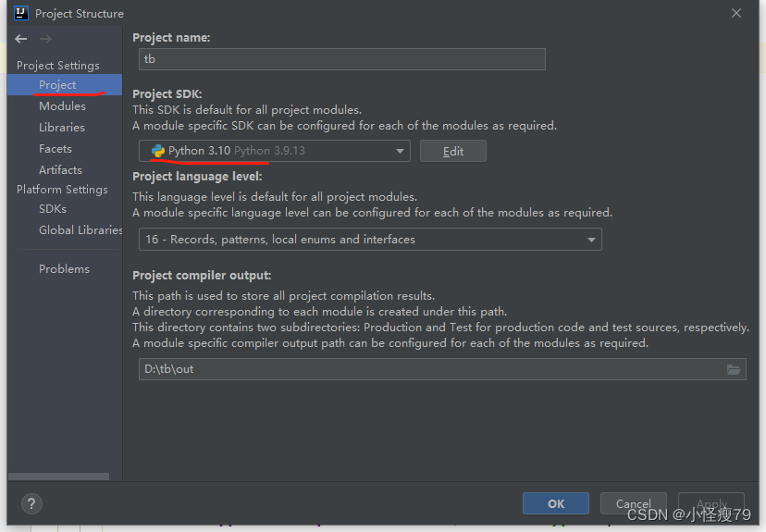Confirm with the OK button
The width and height of the screenshot is (766, 532).
555,503
